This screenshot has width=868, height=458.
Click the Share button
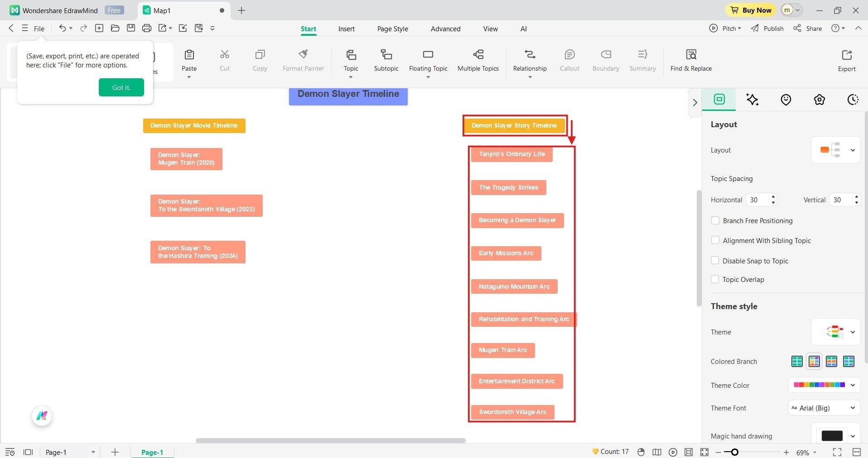[x=808, y=28]
